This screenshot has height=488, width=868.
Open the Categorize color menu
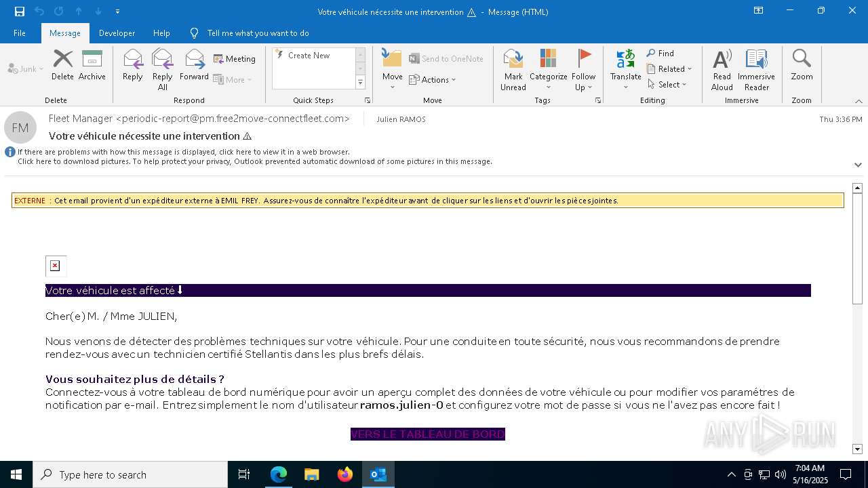(548, 70)
